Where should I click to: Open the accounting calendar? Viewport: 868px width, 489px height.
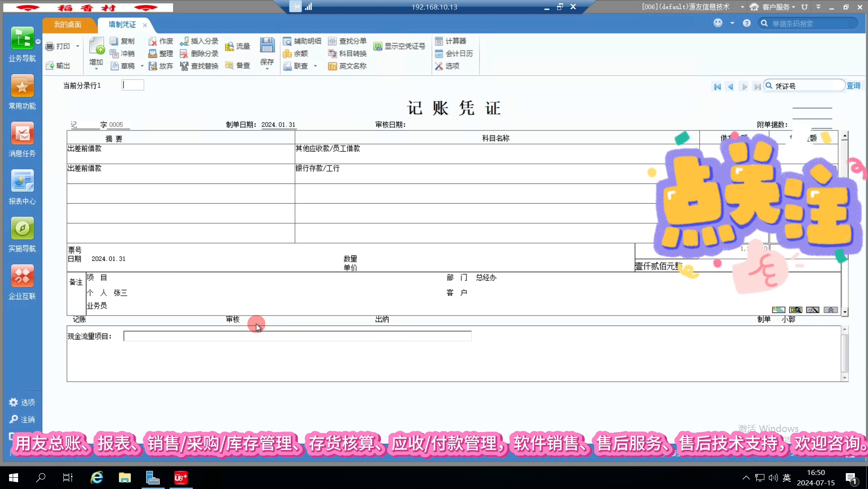[x=454, y=53]
